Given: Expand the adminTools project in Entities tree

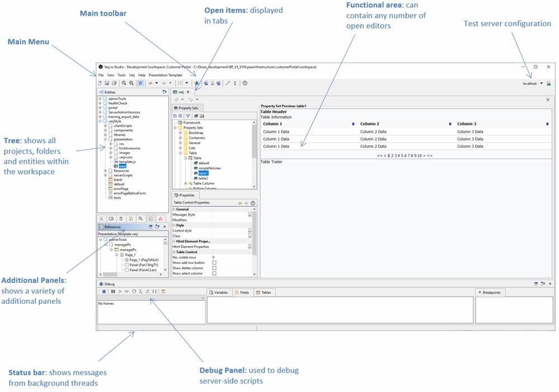Looking at the screenshot, I should (x=100, y=99).
